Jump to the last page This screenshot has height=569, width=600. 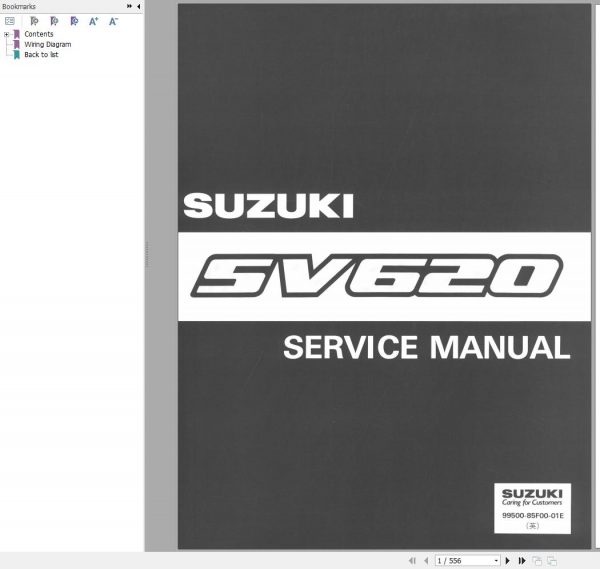(x=522, y=561)
